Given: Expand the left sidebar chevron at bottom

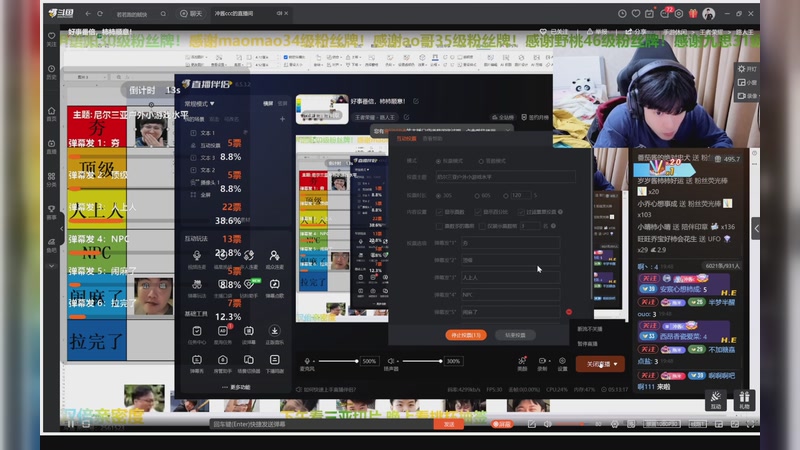Looking at the screenshot, I should tap(52, 266).
